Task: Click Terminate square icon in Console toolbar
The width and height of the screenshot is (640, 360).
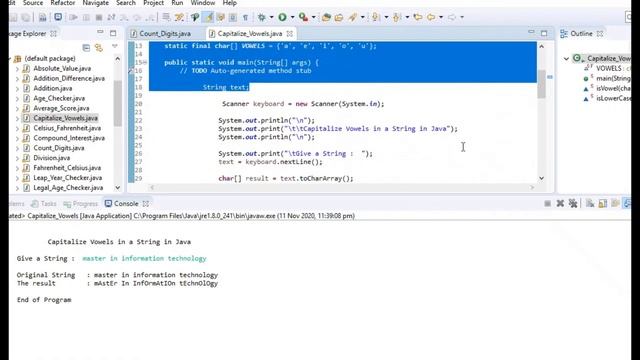Action: coord(547,203)
